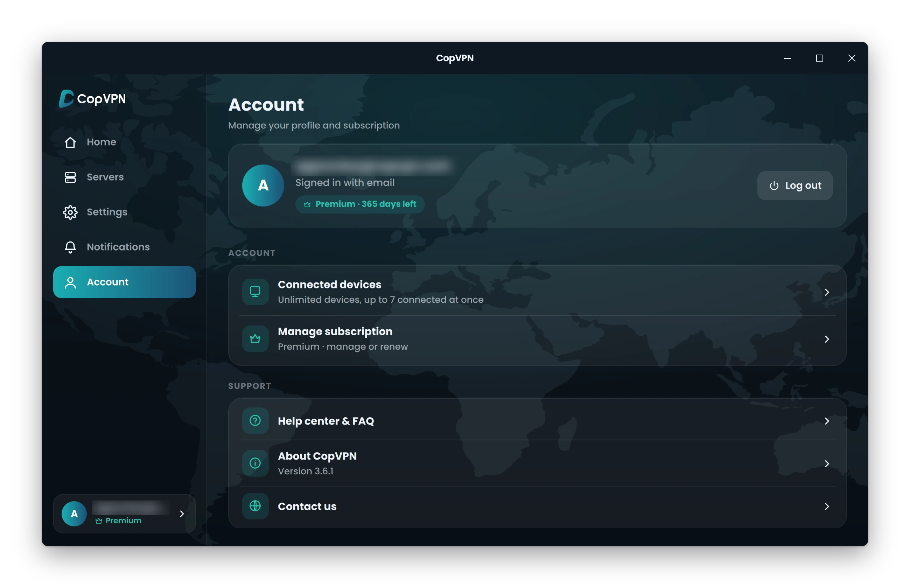
Task: Select Settings in the sidebar
Action: tap(124, 212)
